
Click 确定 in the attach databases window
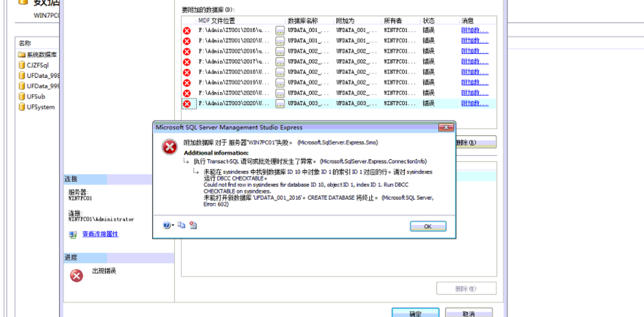point(415,314)
